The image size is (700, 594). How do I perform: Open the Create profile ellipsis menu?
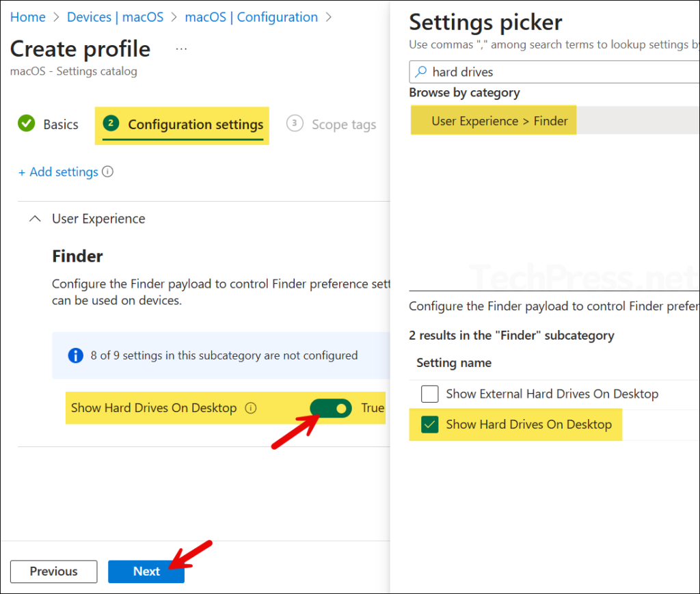pos(181,49)
